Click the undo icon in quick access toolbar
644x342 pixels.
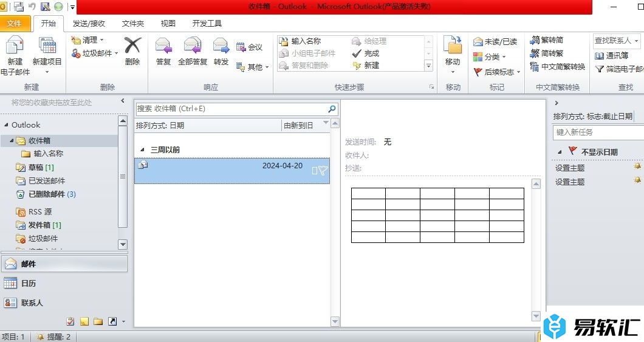[x=32, y=6]
